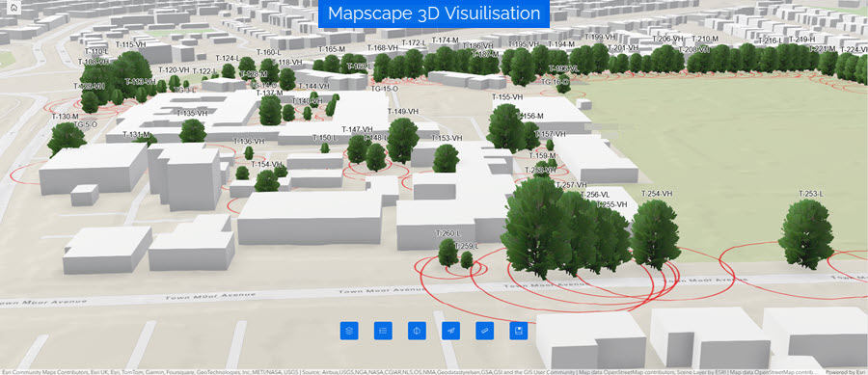Screen dimensions: 868x375
Task: Select tree label T-172-L
Action: point(414,42)
